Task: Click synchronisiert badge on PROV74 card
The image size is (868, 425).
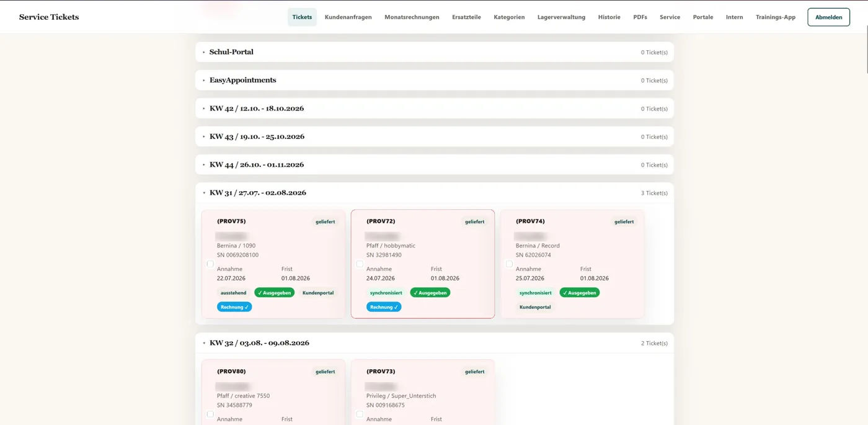Action: click(x=536, y=293)
